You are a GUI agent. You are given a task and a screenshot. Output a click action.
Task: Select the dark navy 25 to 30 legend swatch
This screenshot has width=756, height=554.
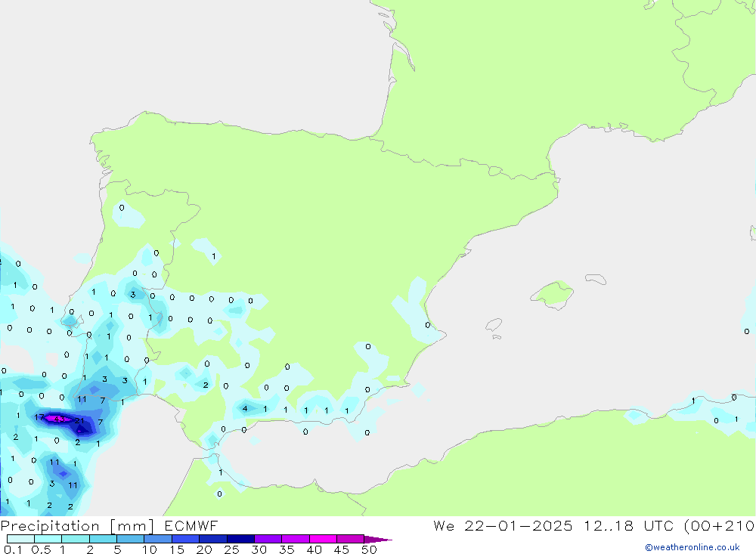coord(240,540)
